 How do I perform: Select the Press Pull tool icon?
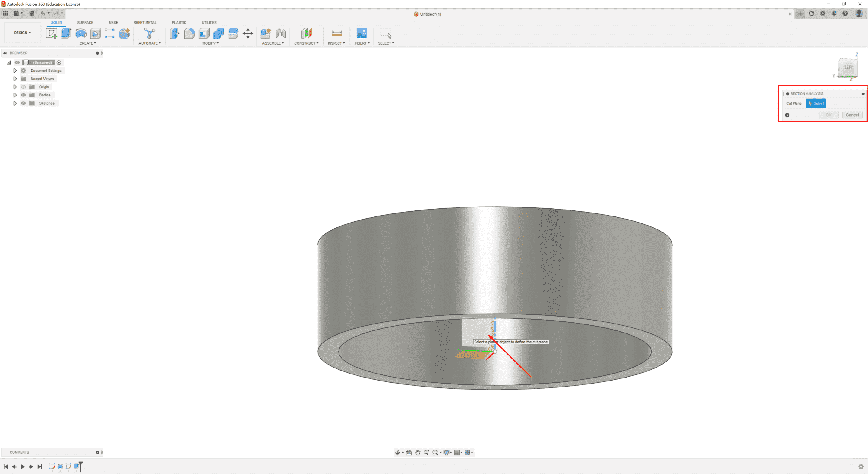(175, 33)
